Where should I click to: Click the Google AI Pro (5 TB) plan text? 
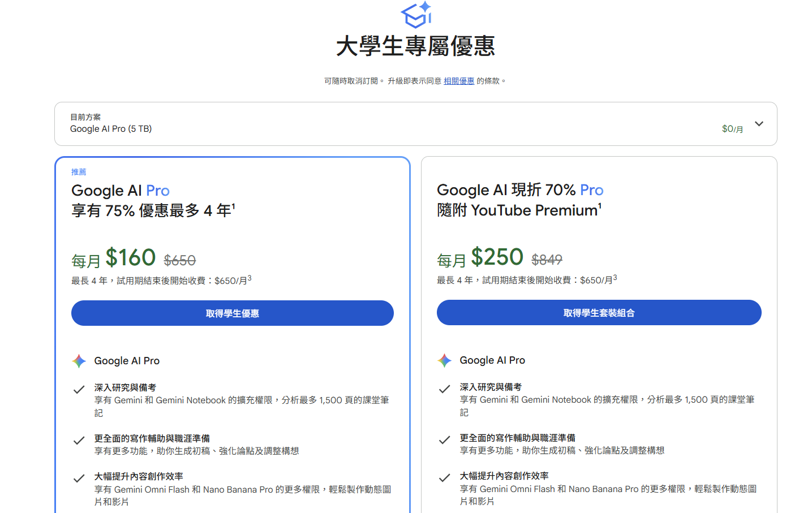[x=111, y=129]
